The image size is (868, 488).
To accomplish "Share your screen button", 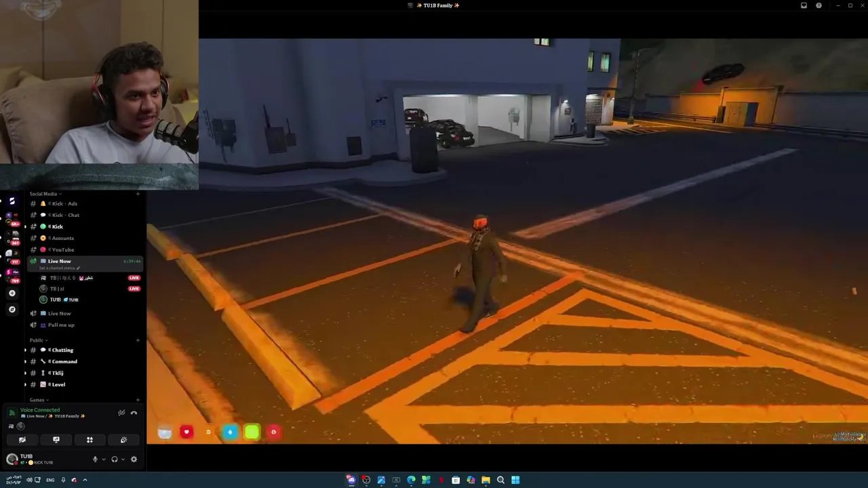I will (x=56, y=440).
